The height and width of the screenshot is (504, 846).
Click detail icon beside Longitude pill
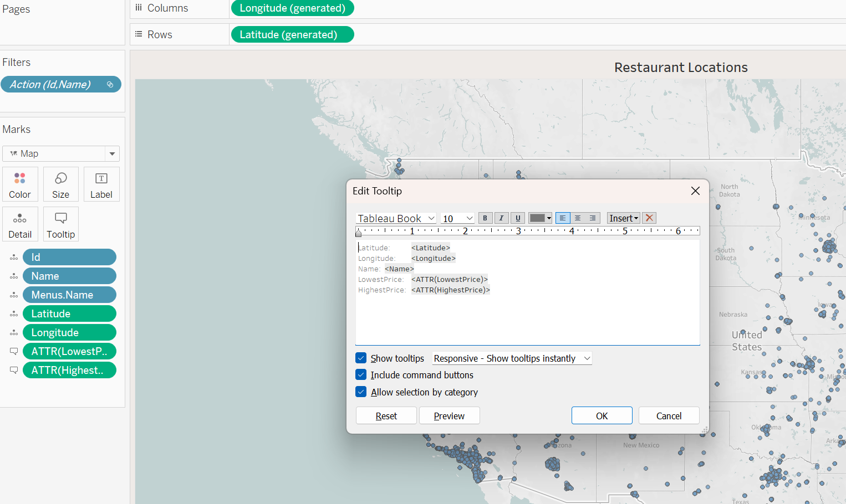coord(14,333)
